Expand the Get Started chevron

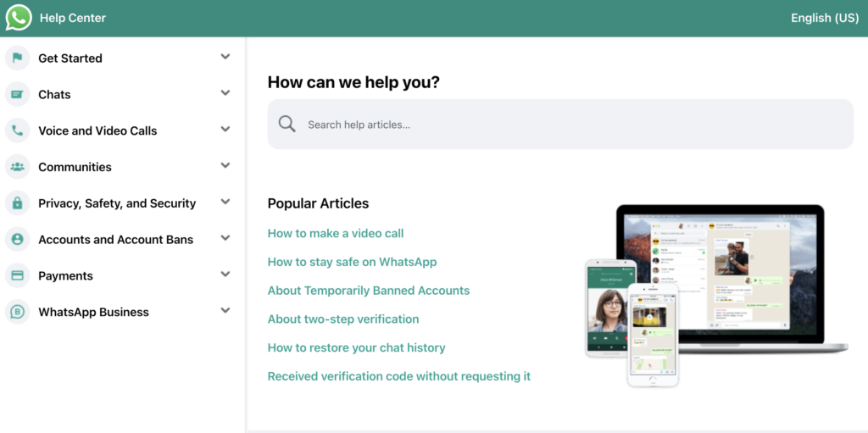[x=225, y=57]
